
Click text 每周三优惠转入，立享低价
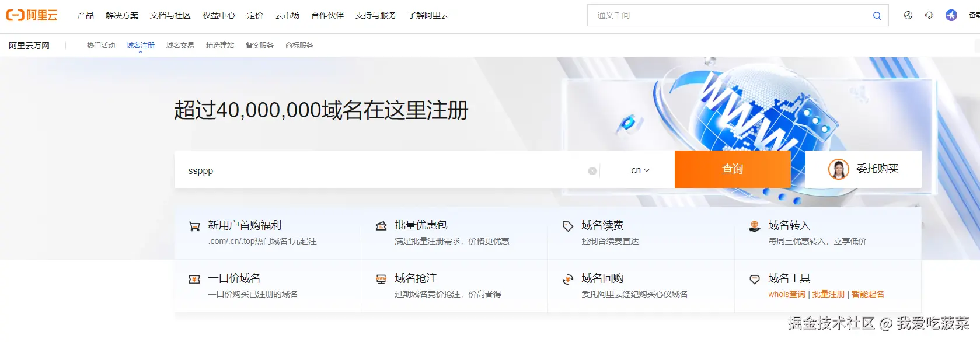[817, 242]
